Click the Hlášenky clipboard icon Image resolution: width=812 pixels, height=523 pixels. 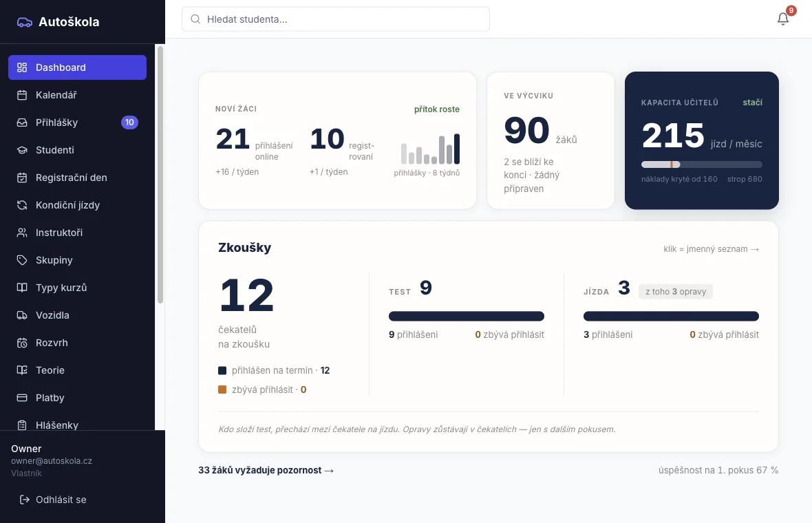[22, 425]
